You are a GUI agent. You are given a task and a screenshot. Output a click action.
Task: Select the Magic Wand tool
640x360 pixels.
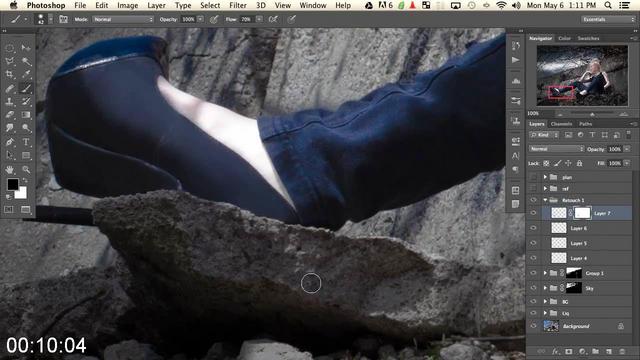(26, 62)
